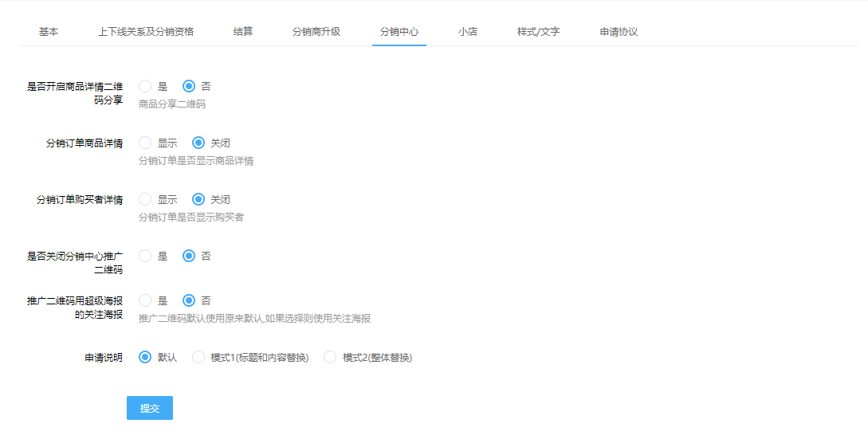Screen dimensions: 868x443
Task: Click the 提交 button
Action: coord(150,408)
